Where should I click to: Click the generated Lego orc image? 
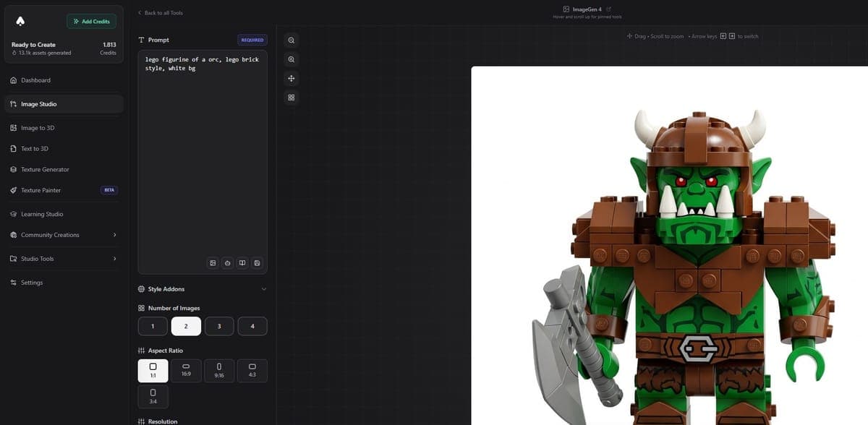(669, 246)
